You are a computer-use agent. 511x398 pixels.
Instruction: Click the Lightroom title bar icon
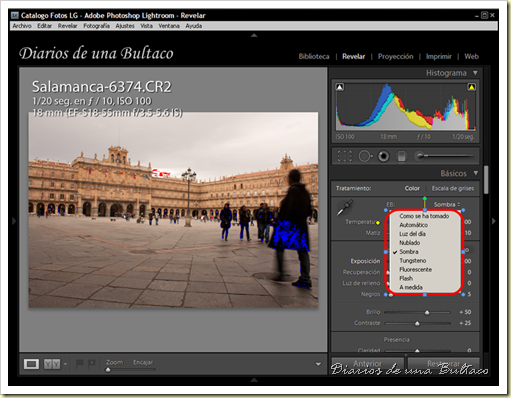point(15,15)
